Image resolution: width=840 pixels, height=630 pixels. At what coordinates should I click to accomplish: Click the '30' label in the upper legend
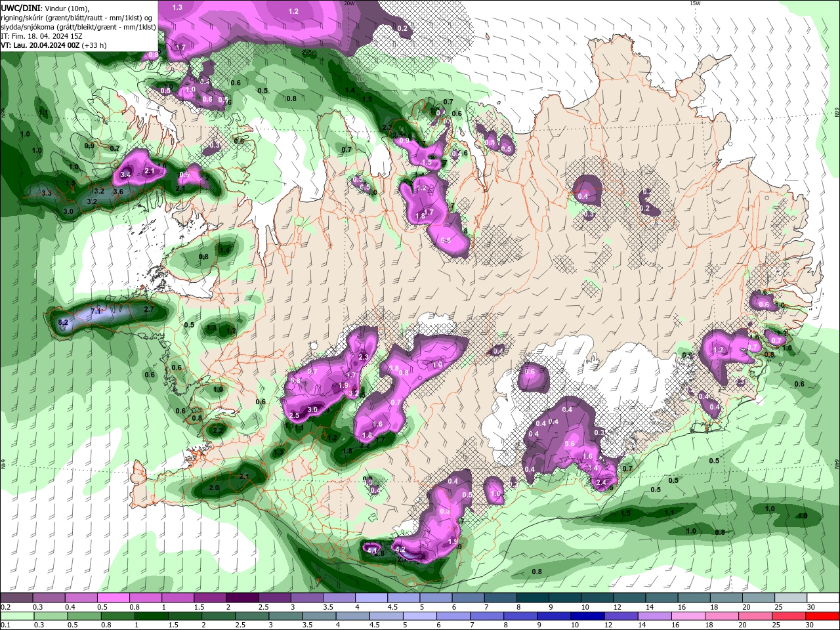tap(810, 607)
